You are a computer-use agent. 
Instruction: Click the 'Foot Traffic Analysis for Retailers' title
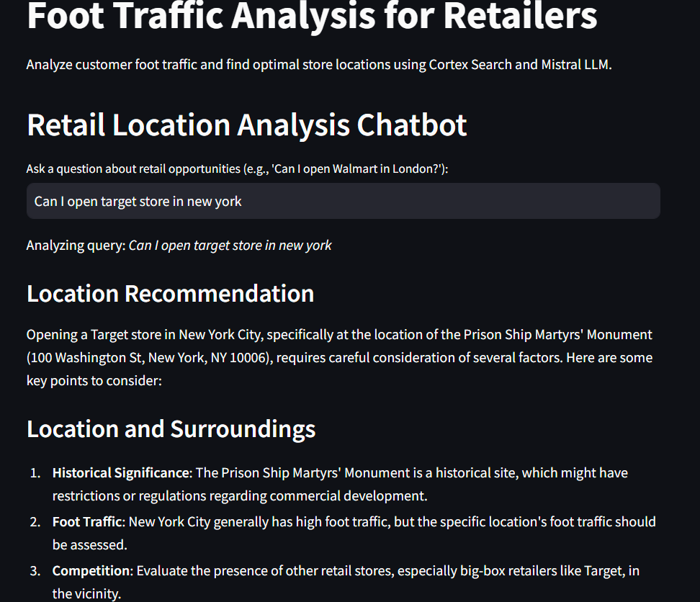pyautogui.click(x=312, y=17)
